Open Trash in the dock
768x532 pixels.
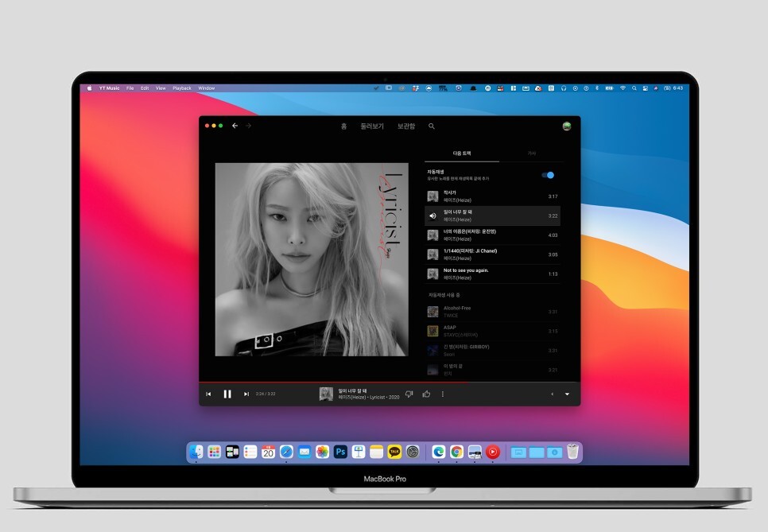(x=572, y=452)
